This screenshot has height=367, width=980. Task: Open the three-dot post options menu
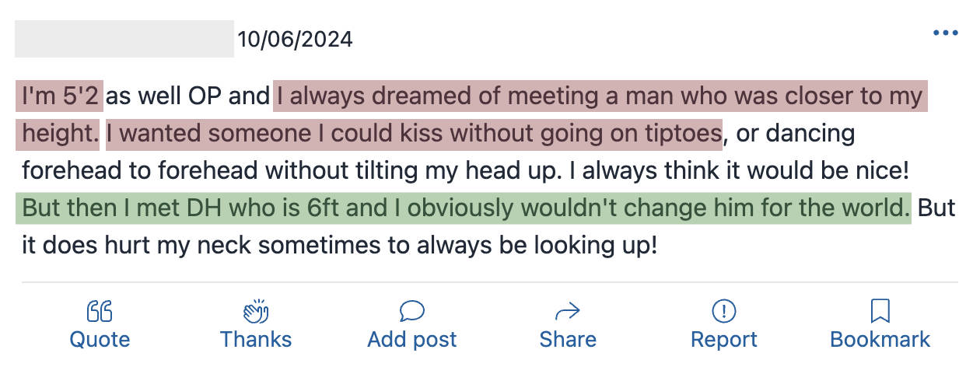[x=945, y=33]
